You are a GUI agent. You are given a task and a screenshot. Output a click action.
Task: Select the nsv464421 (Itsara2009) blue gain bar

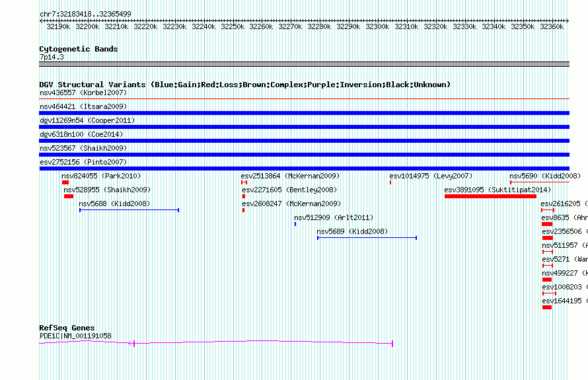coord(304,113)
